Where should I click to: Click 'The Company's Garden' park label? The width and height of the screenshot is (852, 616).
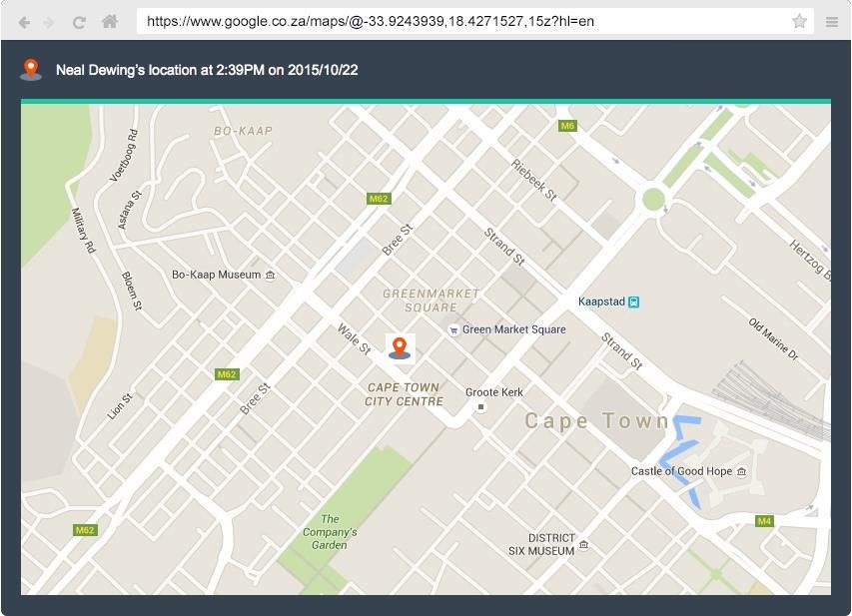[330, 532]
